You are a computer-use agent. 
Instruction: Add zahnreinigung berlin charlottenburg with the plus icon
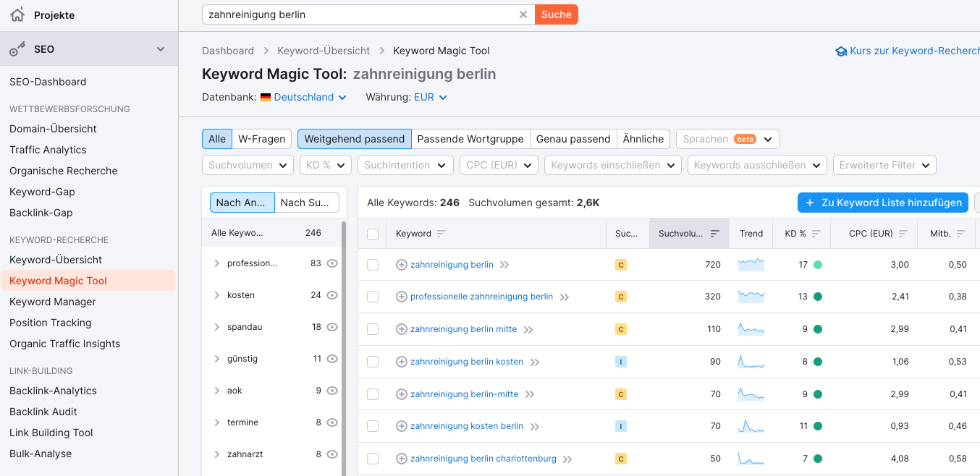[402, 459]
